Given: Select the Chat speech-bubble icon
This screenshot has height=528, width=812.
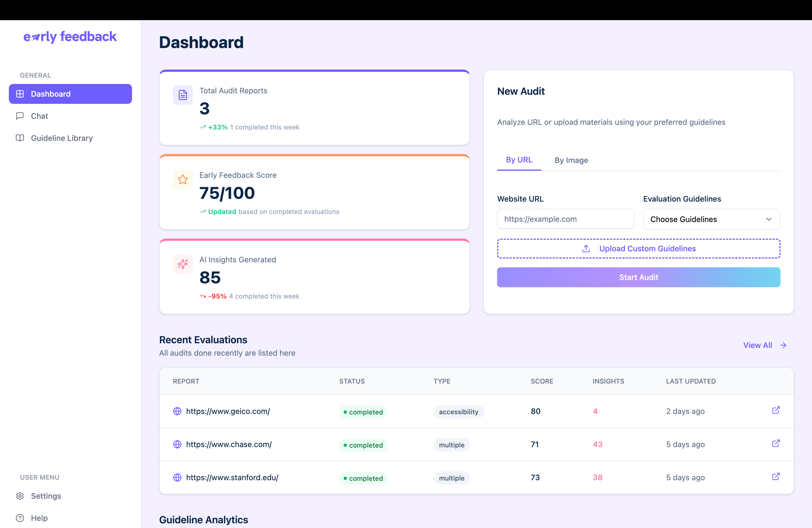Looking at the screenshot, I should (20, 116).
